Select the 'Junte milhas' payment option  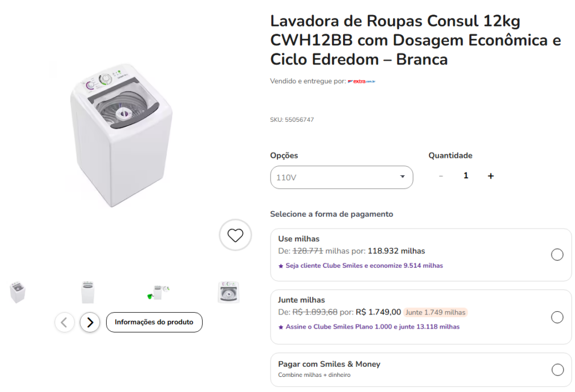[557, 317]
